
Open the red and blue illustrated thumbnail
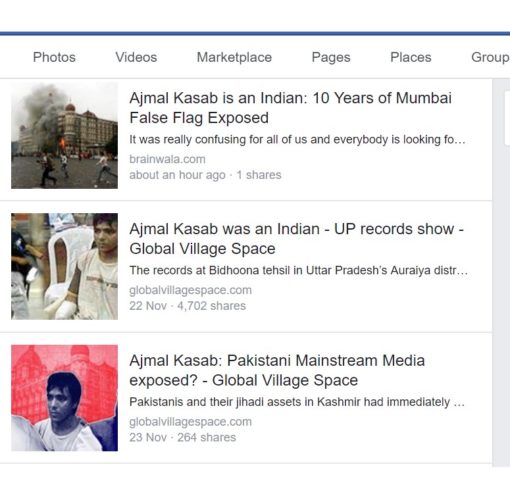[x=64, y=398]
